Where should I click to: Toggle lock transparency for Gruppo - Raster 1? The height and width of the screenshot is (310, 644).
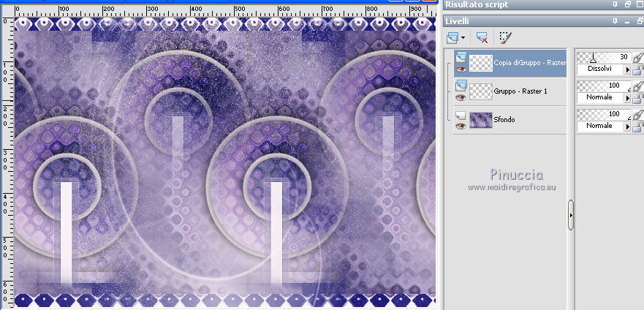(x=637, y=98)
